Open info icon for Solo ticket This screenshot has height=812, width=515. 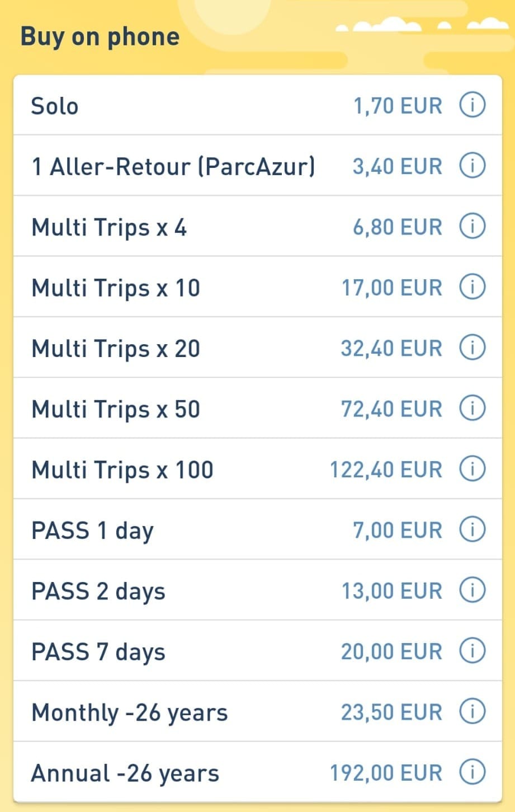(472, 105)
